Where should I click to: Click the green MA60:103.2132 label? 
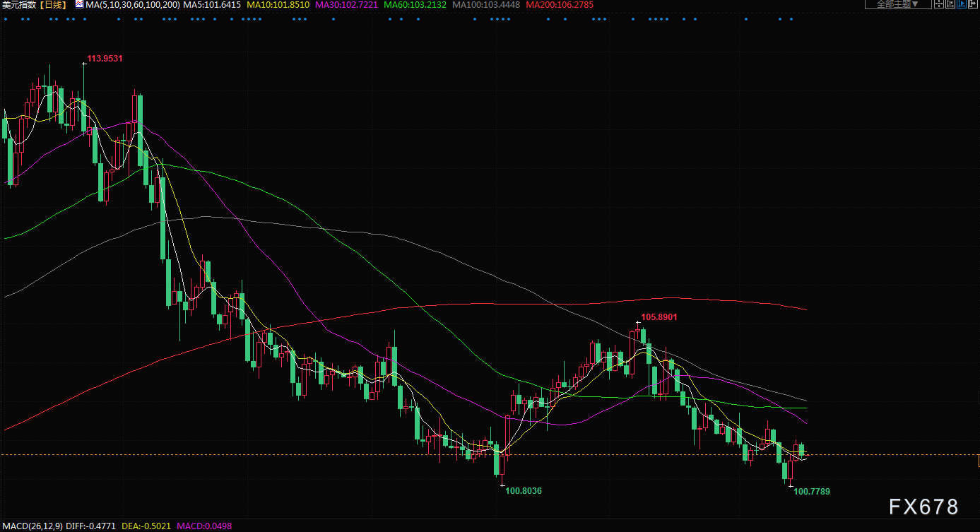pyautogui.click(x=415, y=5)
